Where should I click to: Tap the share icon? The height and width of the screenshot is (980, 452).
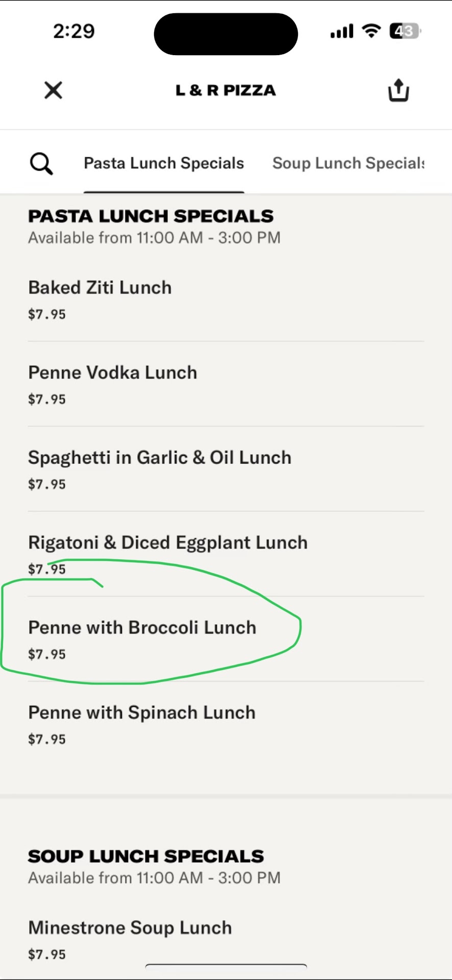click(x=398, y=90)
